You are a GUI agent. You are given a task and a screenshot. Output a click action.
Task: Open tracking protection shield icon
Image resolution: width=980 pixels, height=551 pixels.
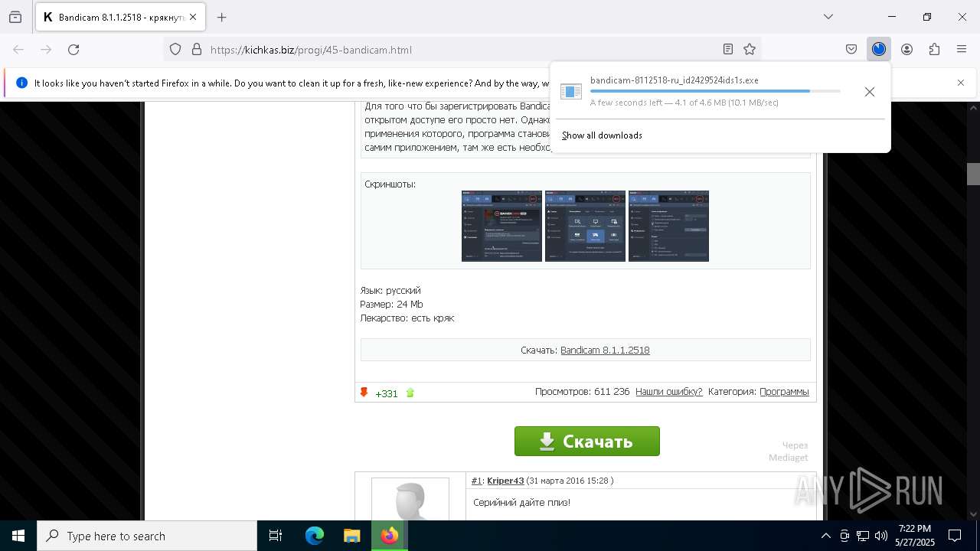[175, 50]
